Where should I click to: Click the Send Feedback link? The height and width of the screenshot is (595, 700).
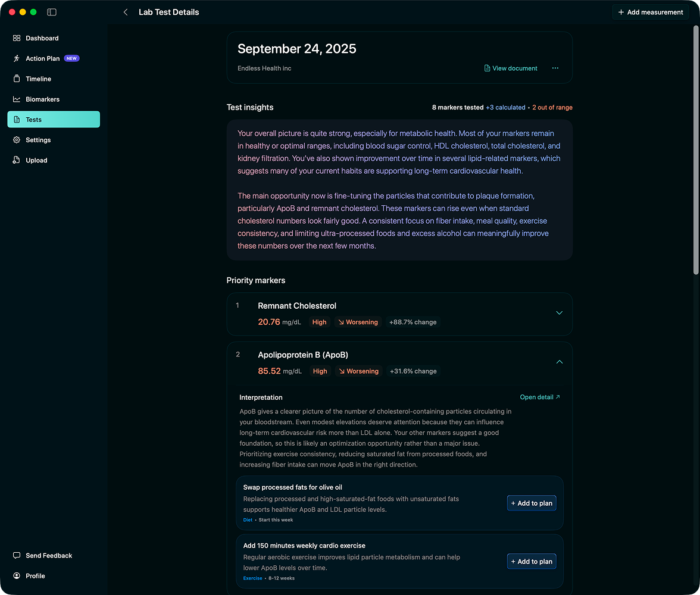click(54, 555)
